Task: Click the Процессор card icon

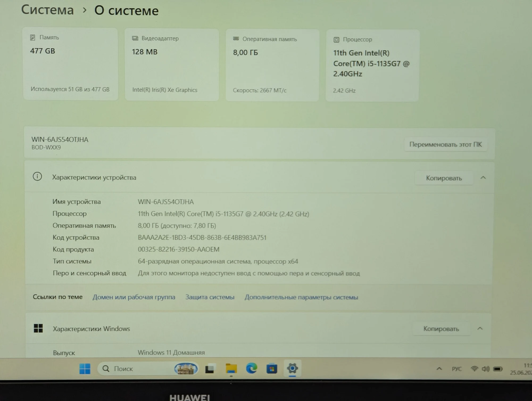Action: point(336,40)
